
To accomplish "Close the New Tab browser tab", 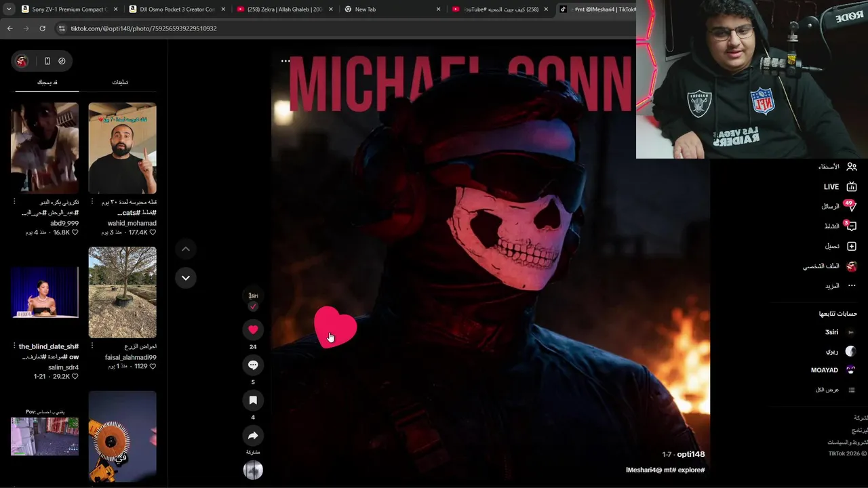I will (438, 9).
